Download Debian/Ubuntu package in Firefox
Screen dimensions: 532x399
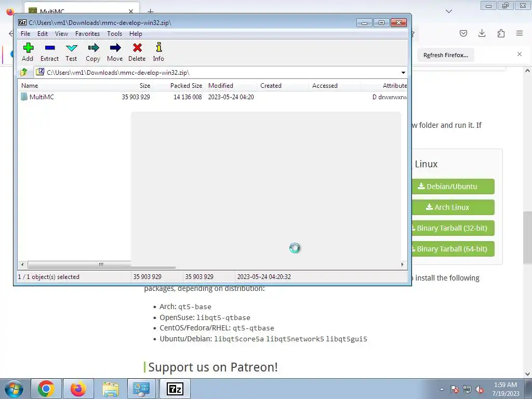click(453, 187)
